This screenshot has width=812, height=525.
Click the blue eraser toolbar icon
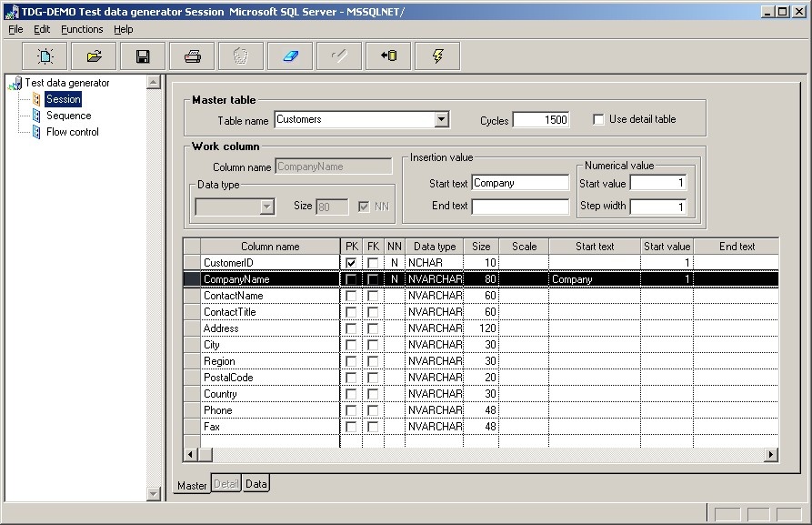[290, 56]
